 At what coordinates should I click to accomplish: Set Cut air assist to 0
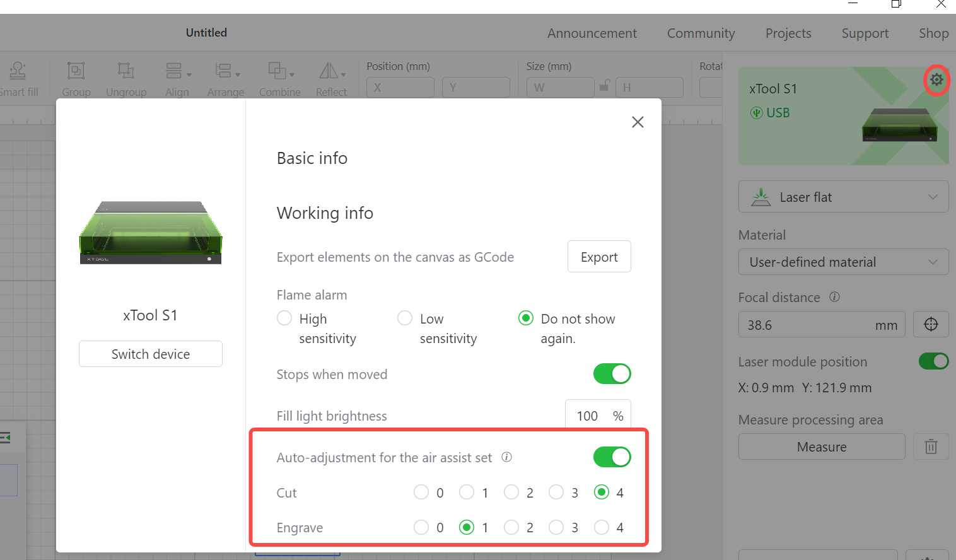coord(421,492)
